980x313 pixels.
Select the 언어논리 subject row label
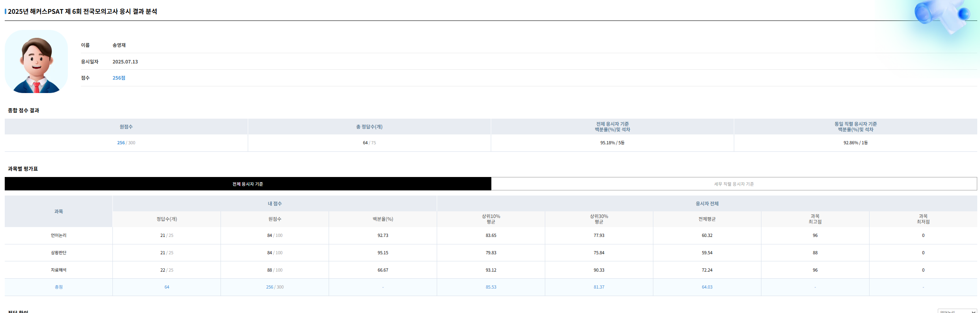coord(58,235)
